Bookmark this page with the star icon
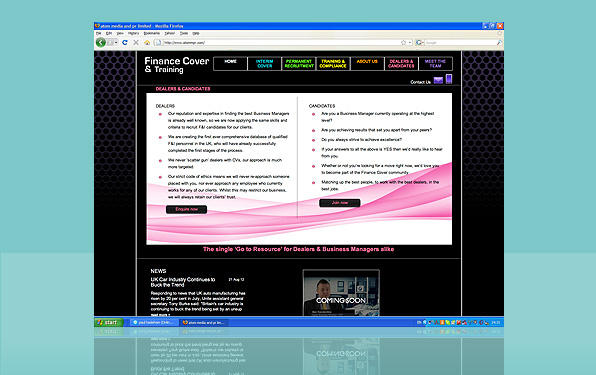This screenshot has width=596, height=375. pos(403,43)
